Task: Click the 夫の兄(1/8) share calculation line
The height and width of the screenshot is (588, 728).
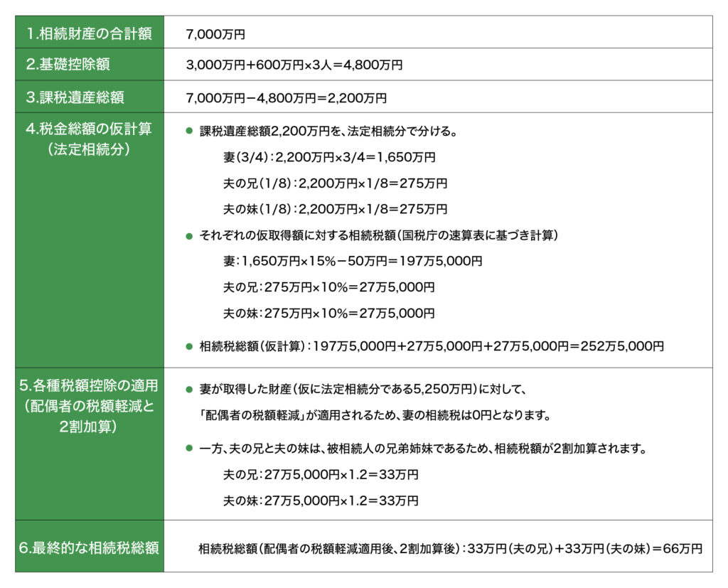Action: coord(335,183)
